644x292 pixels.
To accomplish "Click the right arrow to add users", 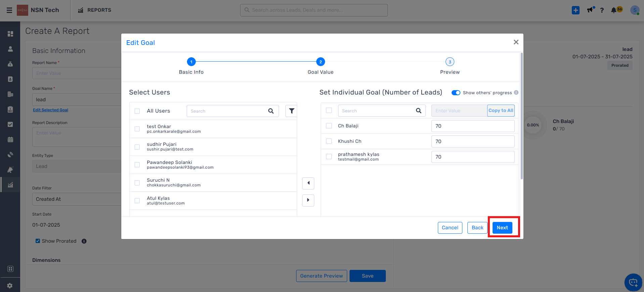I will tap(308, 200).
